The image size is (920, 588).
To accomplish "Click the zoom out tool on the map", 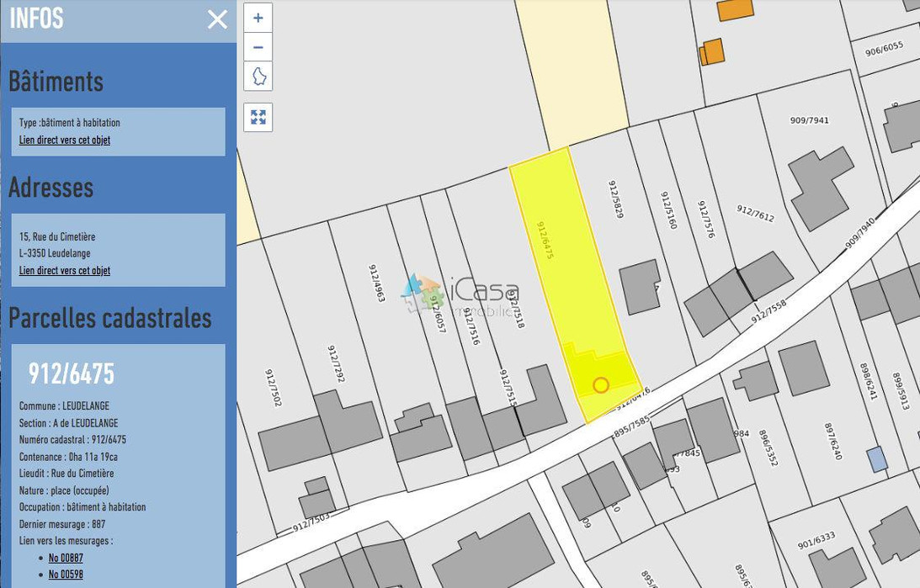I will point(258,46).
